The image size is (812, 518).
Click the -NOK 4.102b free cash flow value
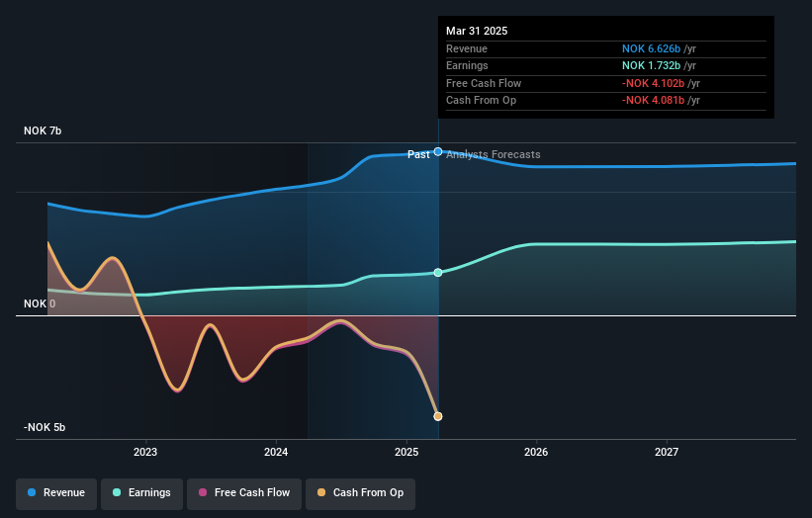(x=653, y=83)
